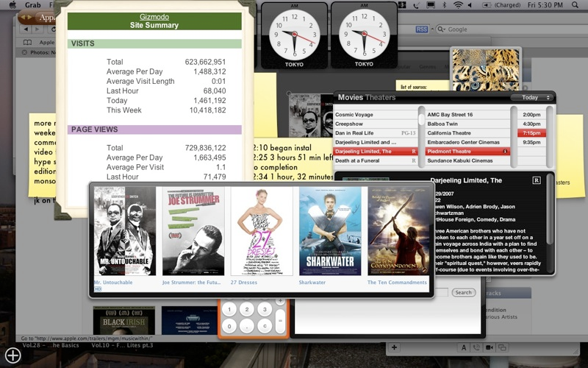Screen dimensions: 588x368
Task: Click the Black Irish poster in Safari
Action: coord(123,320)
